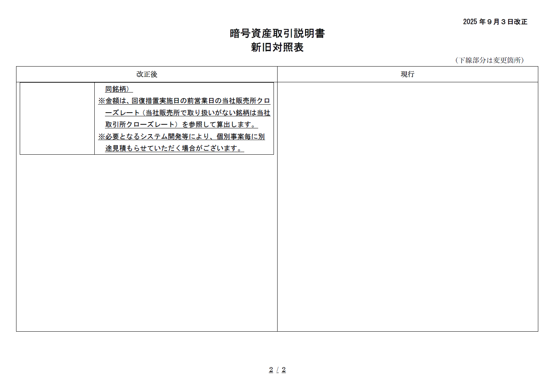Click the line "途見積もらせていただく場合がございます。"
Viewport: 554px width, 392px height.
(x=174, y=148)
